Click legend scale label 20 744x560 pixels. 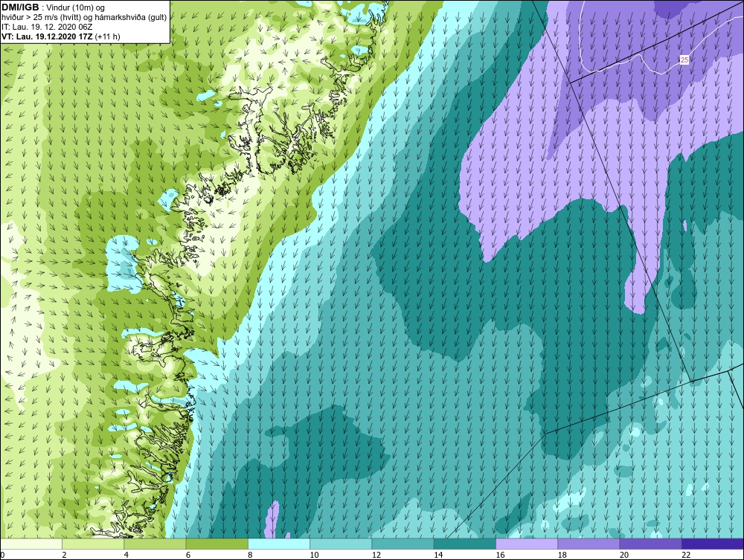click(x=624, y=556)
